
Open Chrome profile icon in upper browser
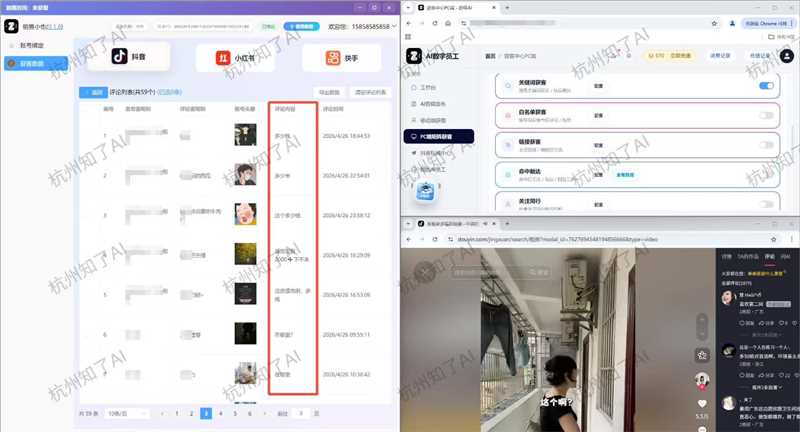pyautogui.click(x=732, y=23)
